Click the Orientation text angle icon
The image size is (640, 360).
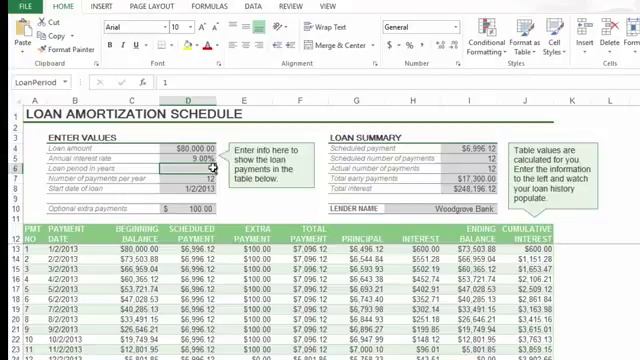click(x=278, y=27)
